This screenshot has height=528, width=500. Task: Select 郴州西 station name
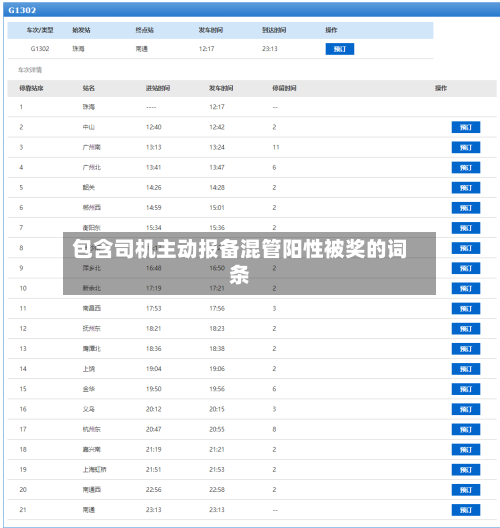coord(92,208)
